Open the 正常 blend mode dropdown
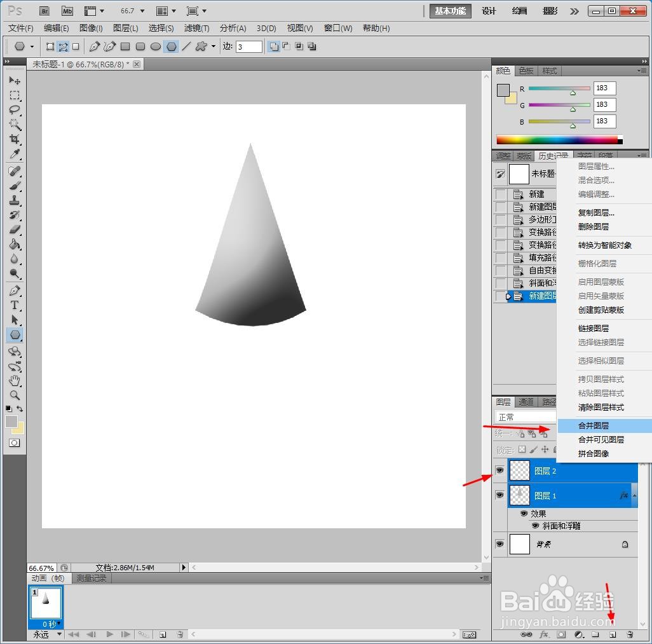This screenshot has width=652, height=644. coord(526,417)
